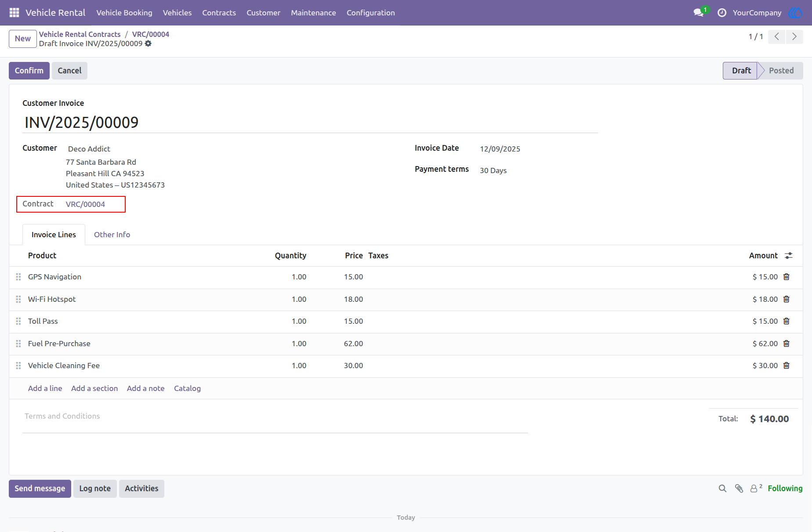Open the activities clock icon
The width and height of the screenshot is (812, 532).
[721, 13]
